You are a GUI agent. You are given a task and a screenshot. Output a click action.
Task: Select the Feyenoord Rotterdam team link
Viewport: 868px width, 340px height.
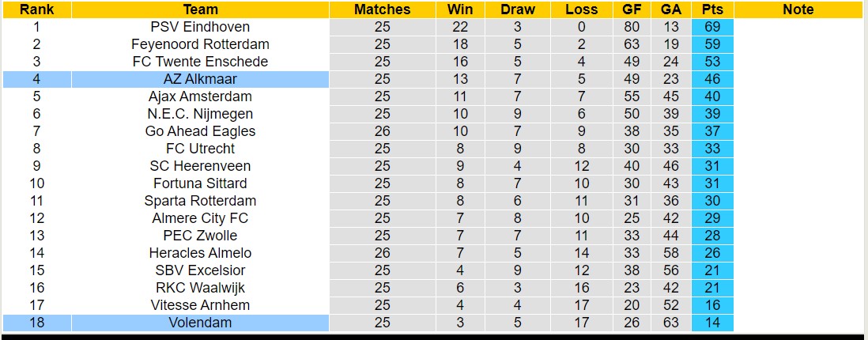[200, 44]
